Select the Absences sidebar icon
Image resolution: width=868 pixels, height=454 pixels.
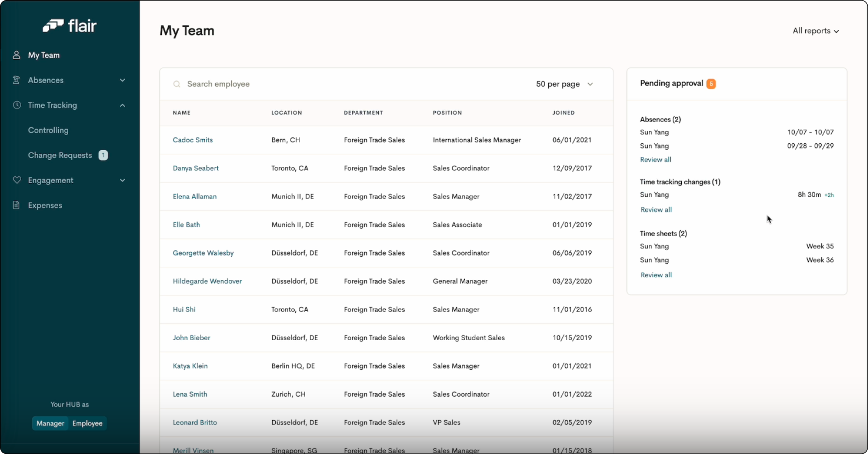click(x=16, y=80)
